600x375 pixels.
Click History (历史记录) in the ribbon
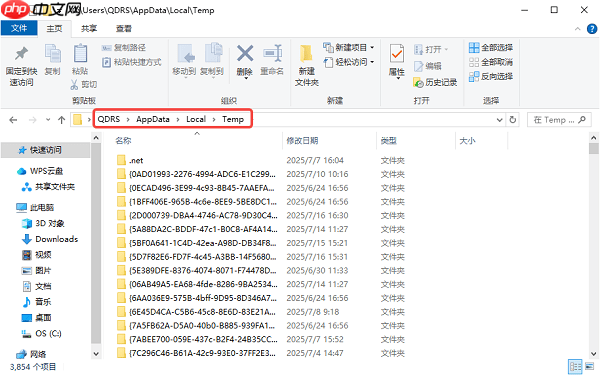click(435, 82)
